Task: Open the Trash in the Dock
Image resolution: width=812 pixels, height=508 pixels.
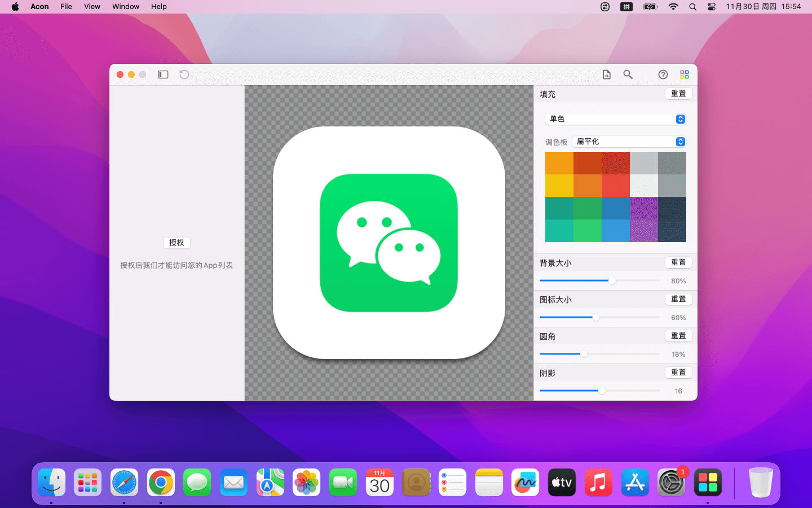Action: pyautogui.click(x=761, y=483)
